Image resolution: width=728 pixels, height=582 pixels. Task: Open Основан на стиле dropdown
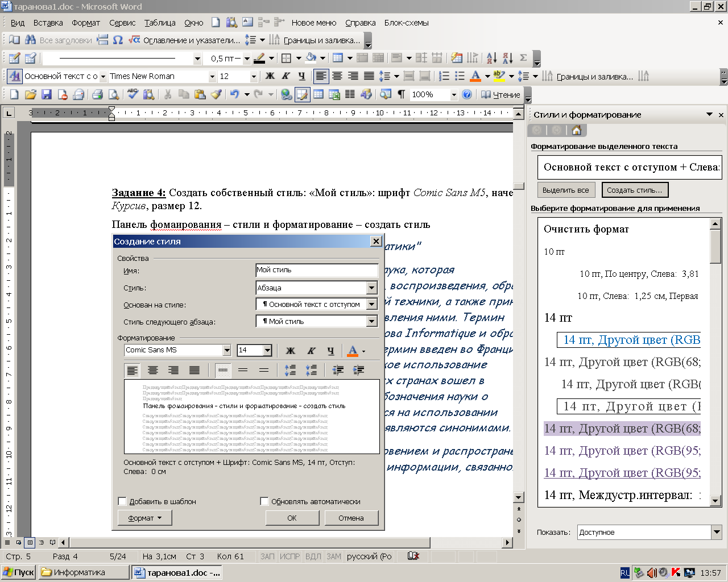pyautogui.click(x=371, y=305)
